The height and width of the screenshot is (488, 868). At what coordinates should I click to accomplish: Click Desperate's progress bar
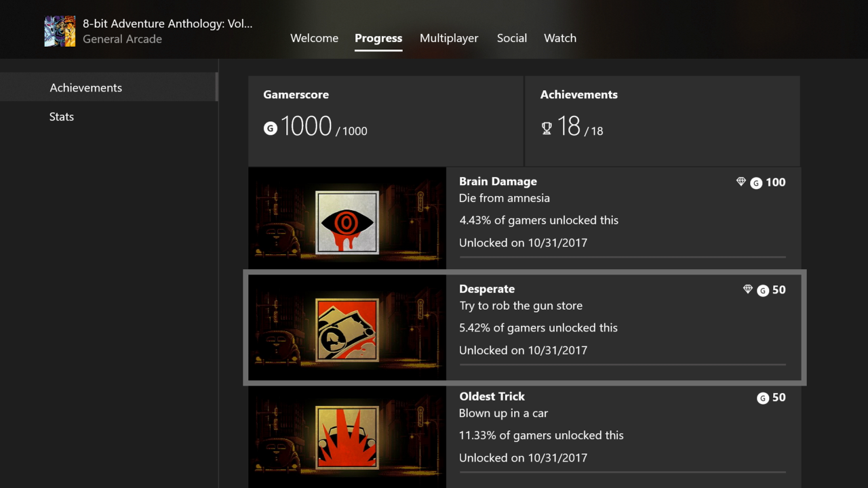point(623,365)
